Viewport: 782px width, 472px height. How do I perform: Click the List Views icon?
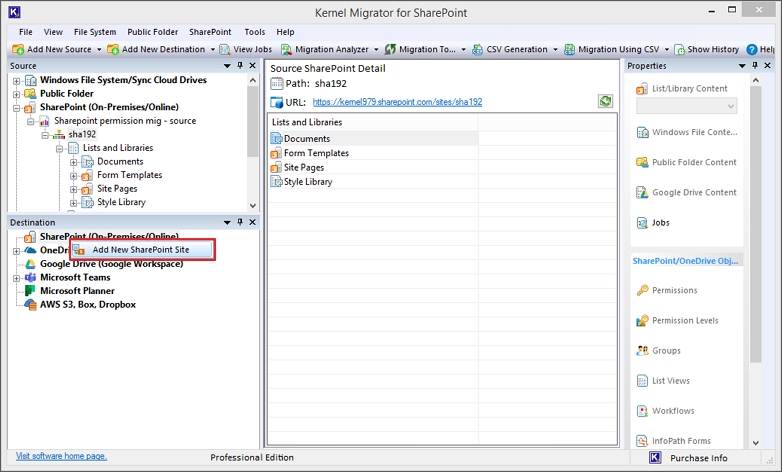click(642, 381)
